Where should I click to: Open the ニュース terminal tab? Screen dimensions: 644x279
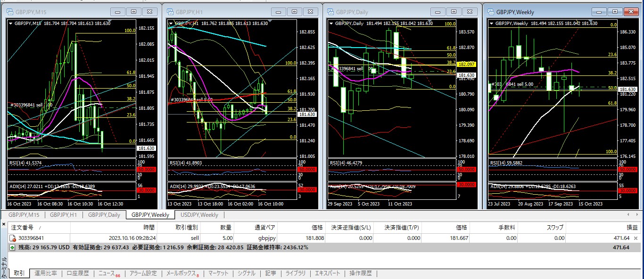[x=106, y=273]
